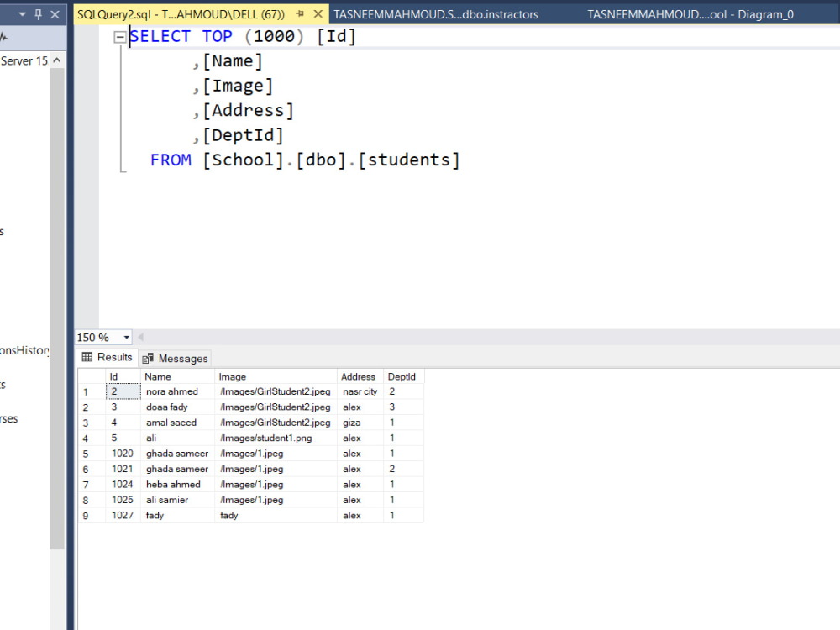Close the SQLQuery2.sql tab

point(318,14)
